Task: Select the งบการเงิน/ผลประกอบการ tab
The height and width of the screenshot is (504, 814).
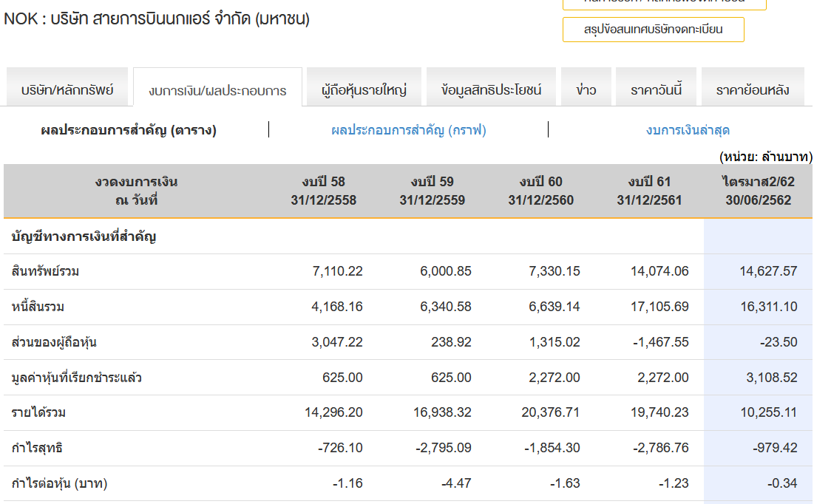Action: click(x=217, y=87)
